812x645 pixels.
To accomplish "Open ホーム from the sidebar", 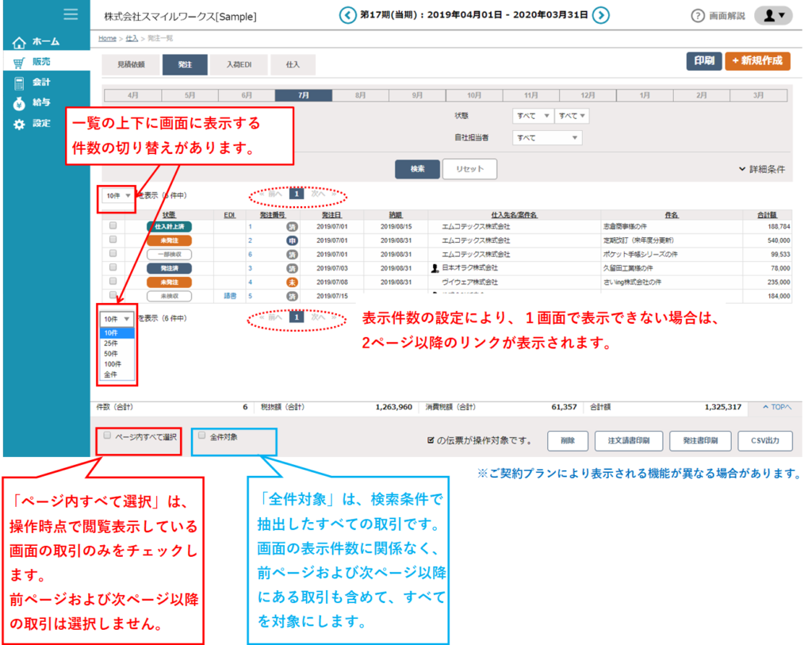I will click(x=36, y=41).
